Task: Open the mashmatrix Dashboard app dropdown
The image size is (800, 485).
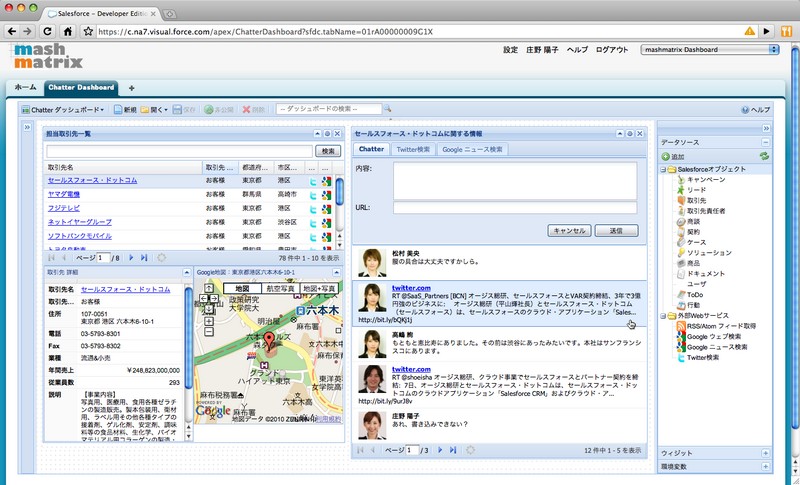Action: click(709, 49)
